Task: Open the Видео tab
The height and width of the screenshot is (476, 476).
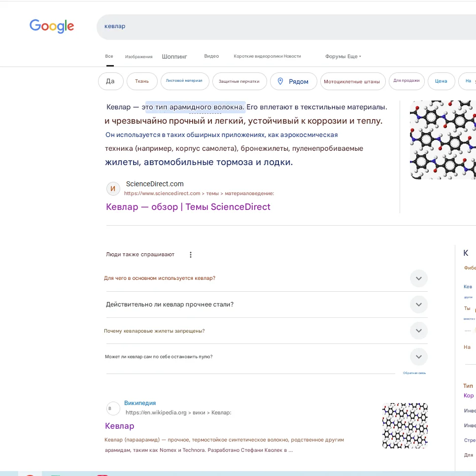Action: (211, 56)
